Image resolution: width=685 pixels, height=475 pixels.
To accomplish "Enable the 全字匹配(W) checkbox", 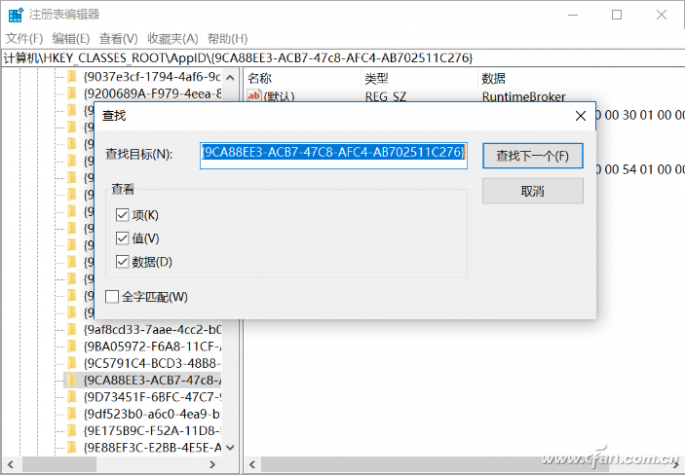I will tap(112, 296).
